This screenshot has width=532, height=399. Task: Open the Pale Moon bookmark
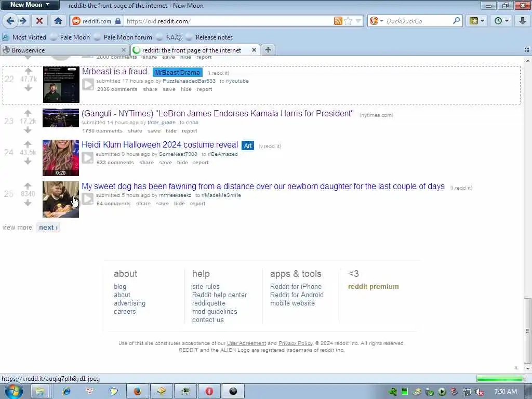(x=70, y=37)
